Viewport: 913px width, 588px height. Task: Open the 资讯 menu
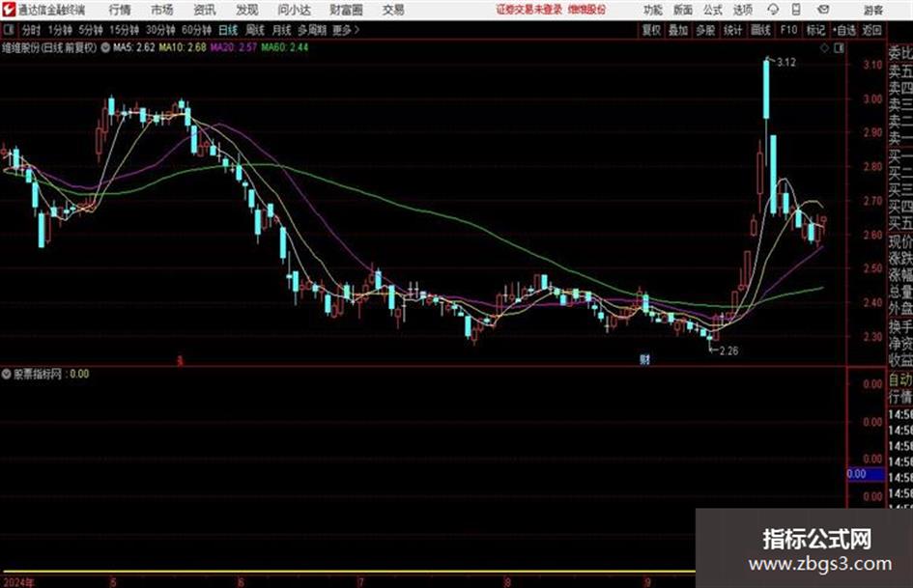point(204,10)
